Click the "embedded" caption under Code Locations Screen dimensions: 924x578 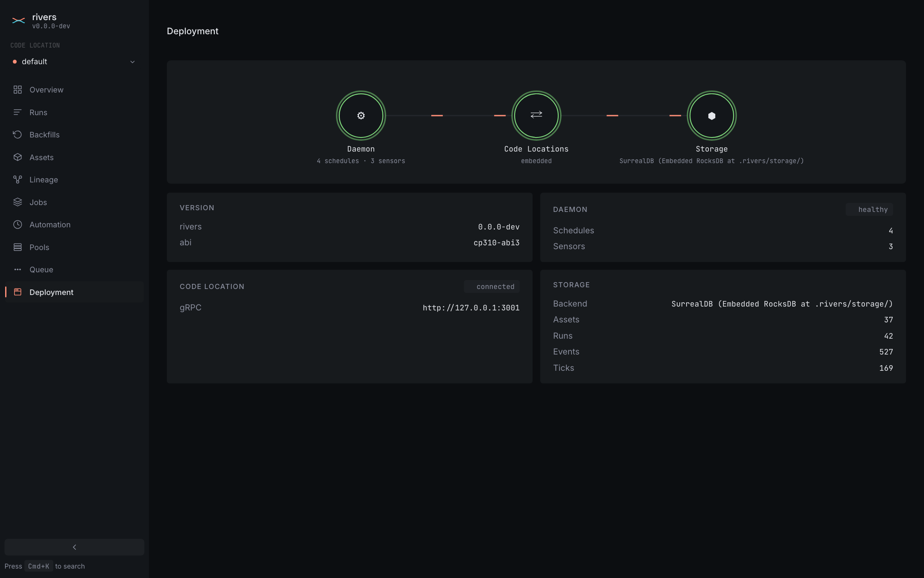pyautogui.click(x=536, y=161)
